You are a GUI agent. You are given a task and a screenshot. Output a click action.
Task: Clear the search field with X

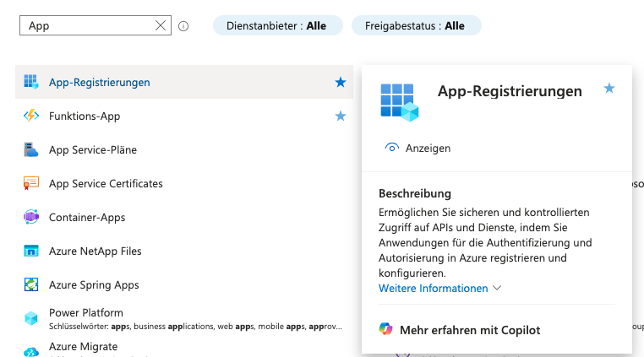[x=161, y=25]
